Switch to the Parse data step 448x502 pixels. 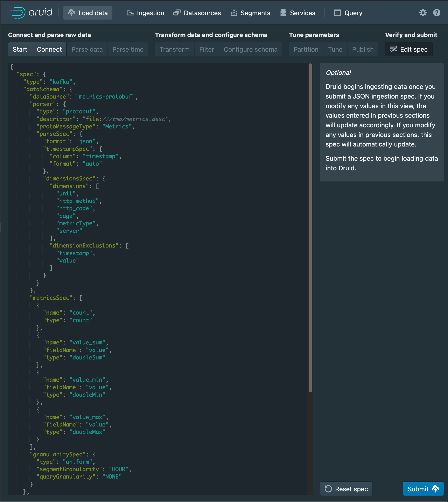[x=87, y=49]
